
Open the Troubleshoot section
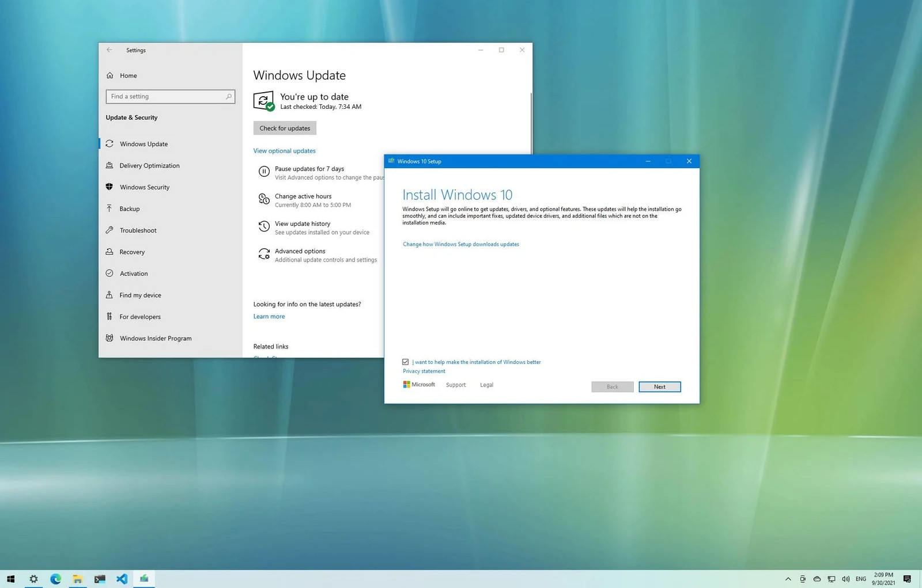click(x=138, y=230)
